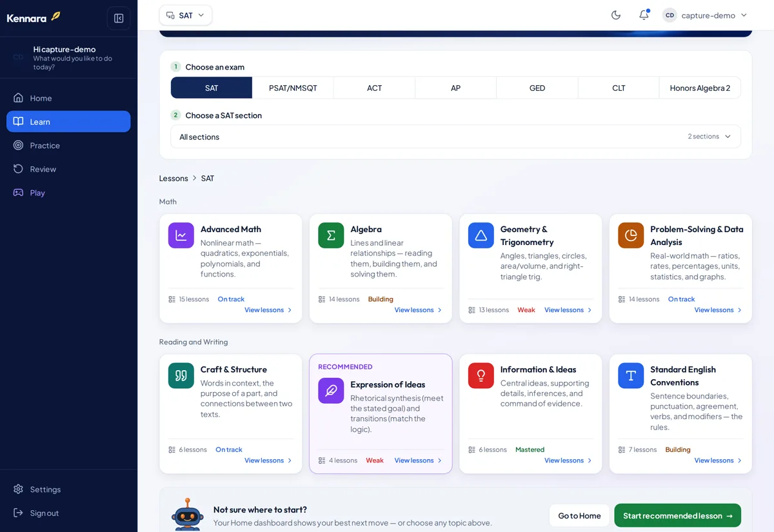This screenshot has height=532, width=774.
Task: Expand the All sections dropdown
Action: (x=455, y=137)
